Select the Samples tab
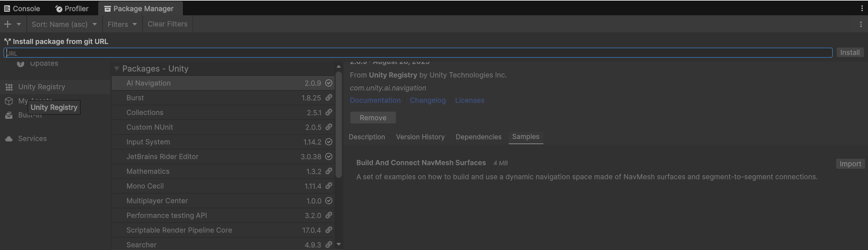The image size is (868, 250). [x=526, y=137]
